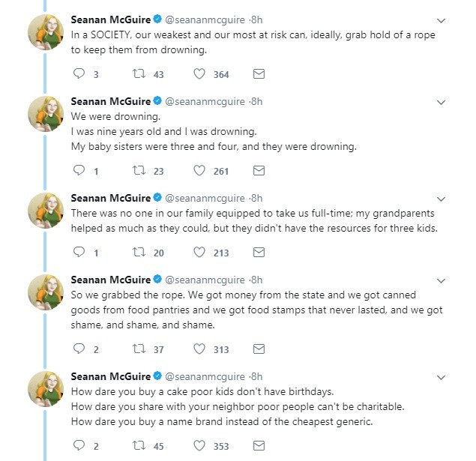This screenshot has height=461, width=476.
Task: Send the 'We were drowning' tweet via message
Action: pyautogui.click(x=259, y=171)
